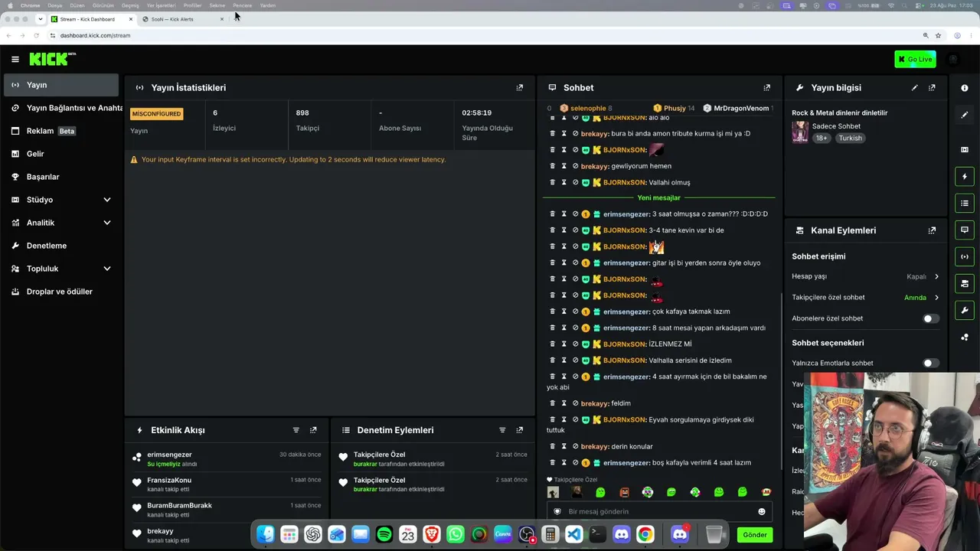The image size is (980, 551).
Task: Pop out the Sohbet chat panel
Action: coord(766,87)
